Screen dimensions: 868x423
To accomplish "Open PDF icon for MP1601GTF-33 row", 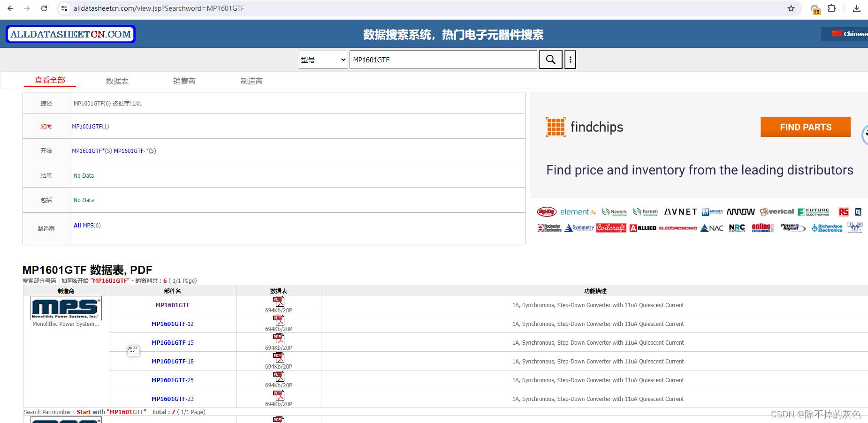I will [279, 395].
